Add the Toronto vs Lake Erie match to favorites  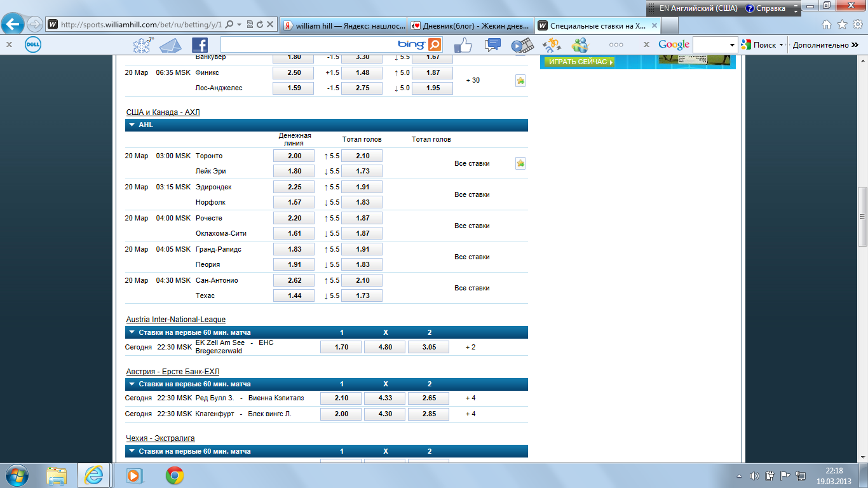click(x=520, y=163)
